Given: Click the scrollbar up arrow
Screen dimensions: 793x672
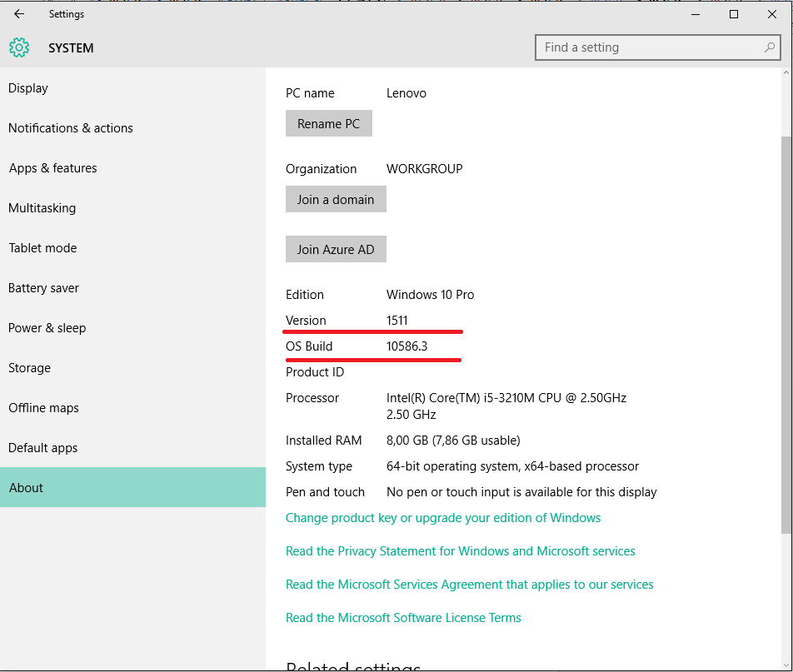Looking at the screenshot, I should [x=786, y=72].
